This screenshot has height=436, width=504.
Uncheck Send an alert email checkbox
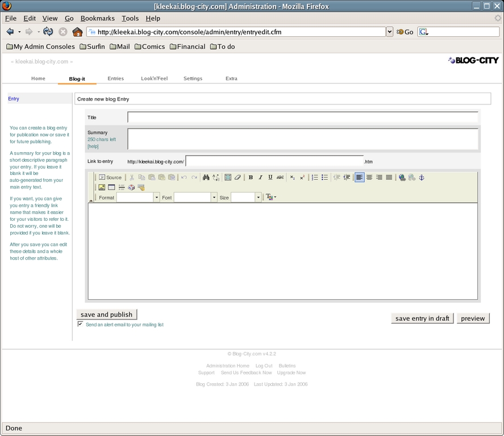(80, 324)
